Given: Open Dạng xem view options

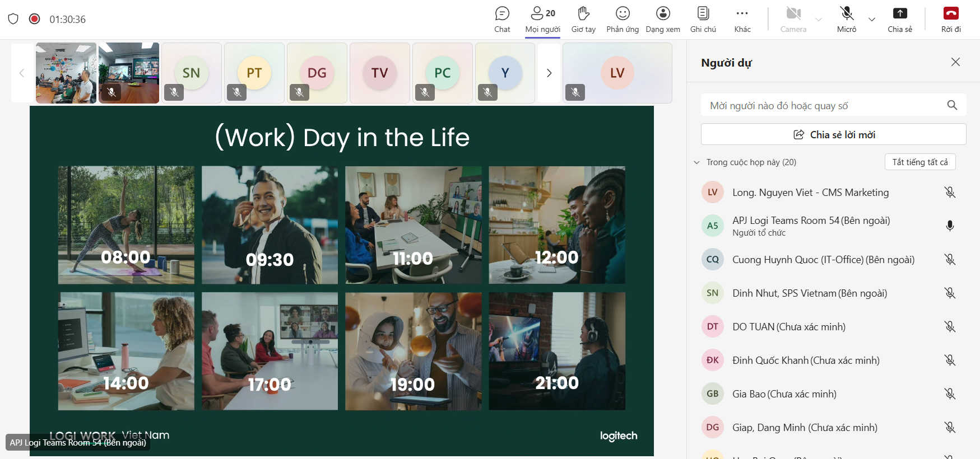Looking at the screenshot, I should click(663, 20).
